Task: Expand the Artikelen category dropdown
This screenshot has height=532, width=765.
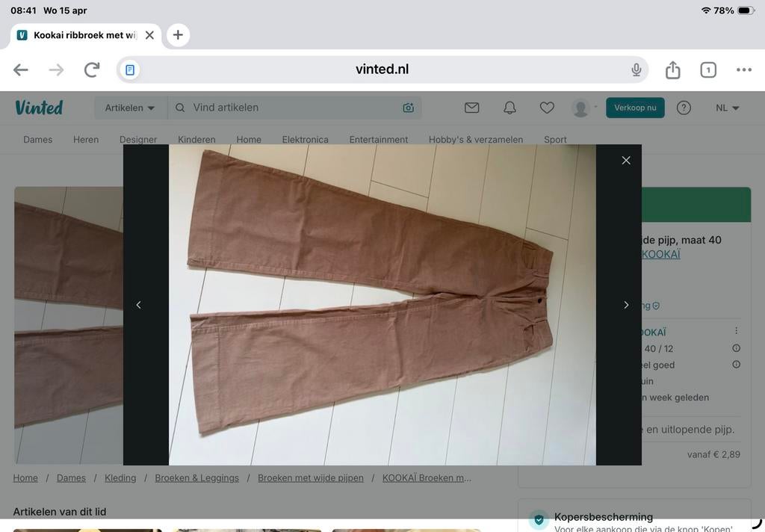Action: pyautogui.click(x=130, y=108)
